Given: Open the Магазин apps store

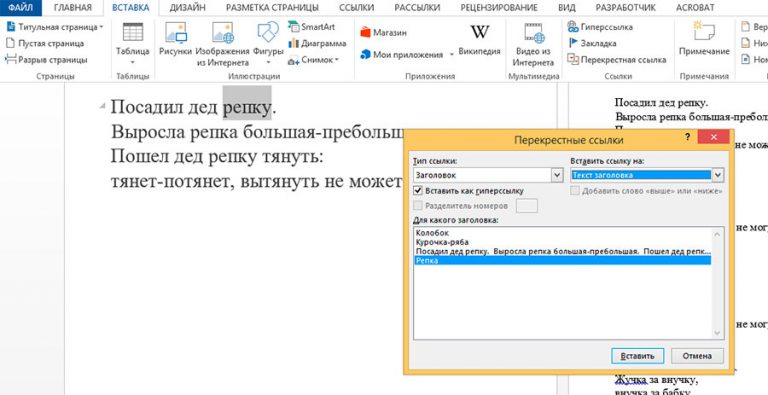Looking at the screenshot, I should pos(384,33).
